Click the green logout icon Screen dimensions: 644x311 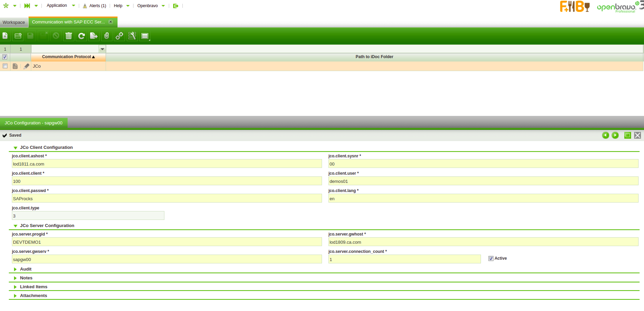tap(176, 6)
